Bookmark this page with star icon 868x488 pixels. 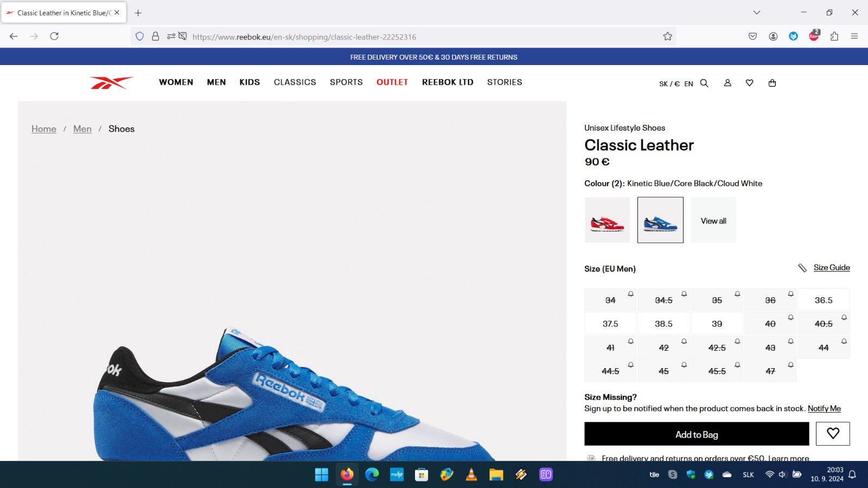click(x=667, y=36)
